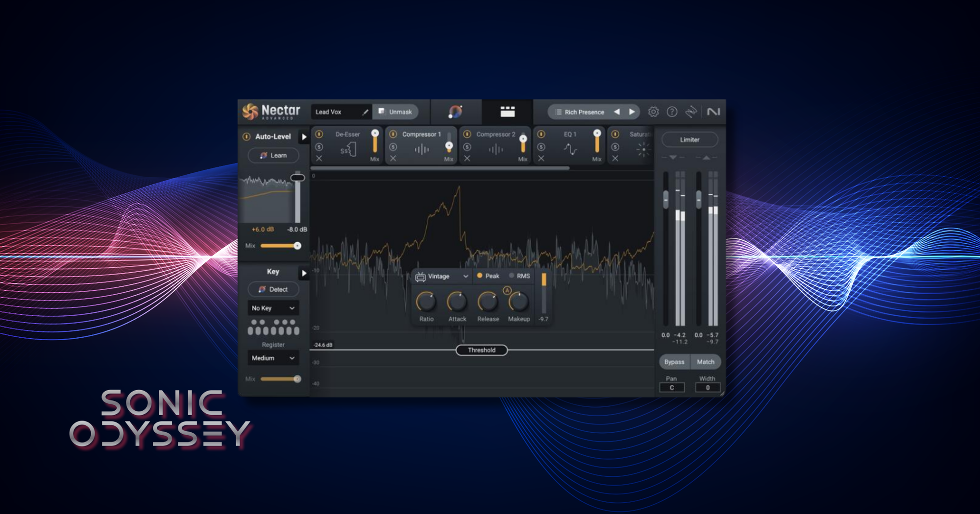980x514 pixels.
Task: Remove the Compressor 2 module with its X
Action: click(x=467, y=159)
